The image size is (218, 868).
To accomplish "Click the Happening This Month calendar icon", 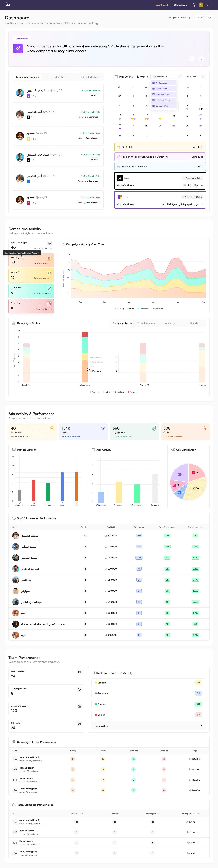I will coord(116,76).
